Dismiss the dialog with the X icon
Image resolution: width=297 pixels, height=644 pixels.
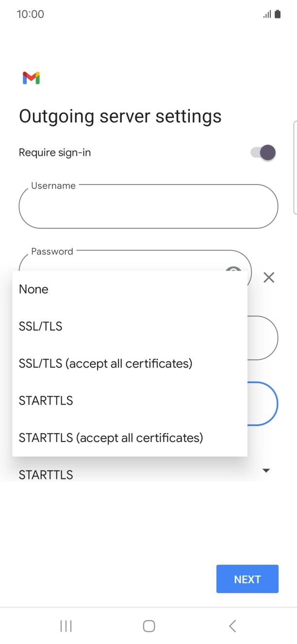(x=269, y=277)
